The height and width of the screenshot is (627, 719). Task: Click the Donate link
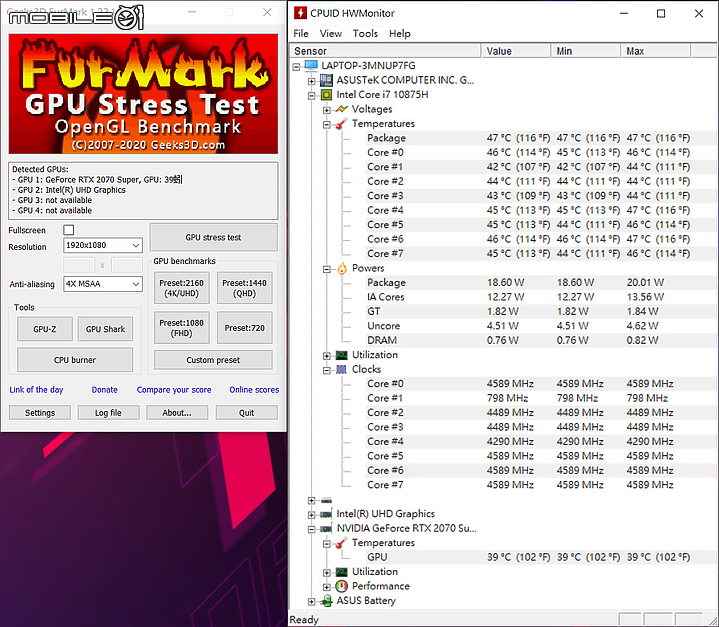[105, 389]
